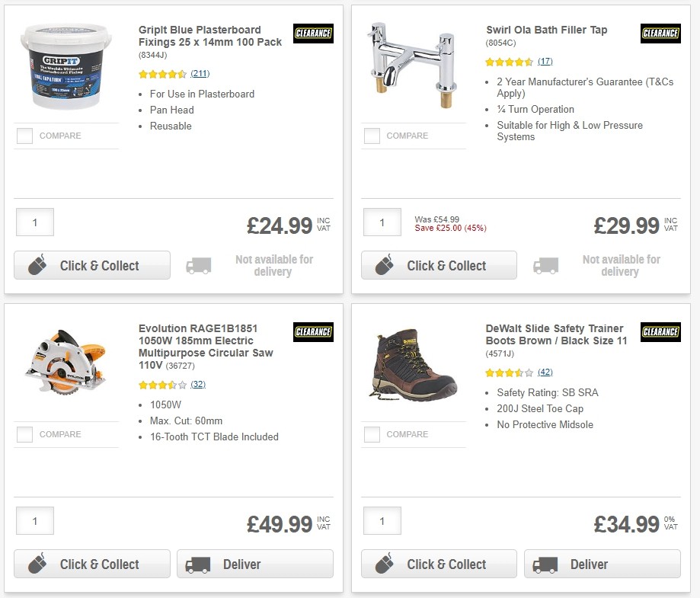Screen dimensions: 700x598
Task: Tick COMPARE for the Evolution circular saw
Action: 24,434
